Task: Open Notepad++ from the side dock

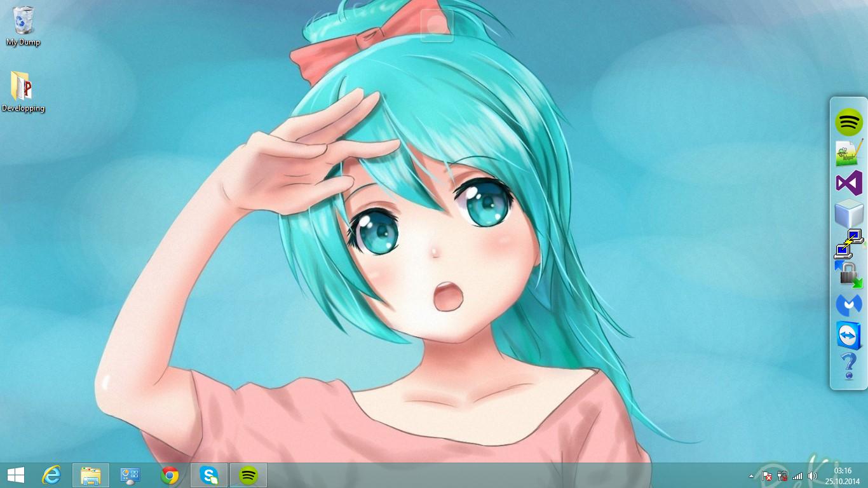Action: coord(849,153)
